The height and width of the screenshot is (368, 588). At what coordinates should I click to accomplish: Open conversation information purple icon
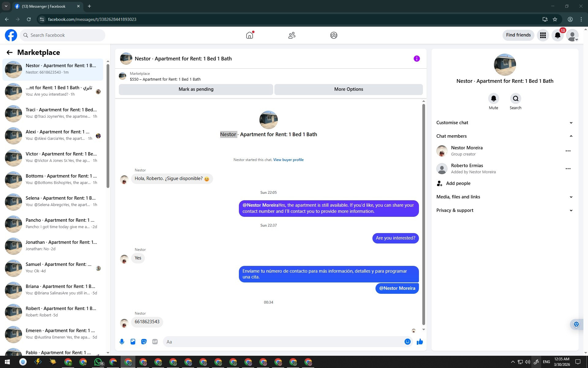417,59
